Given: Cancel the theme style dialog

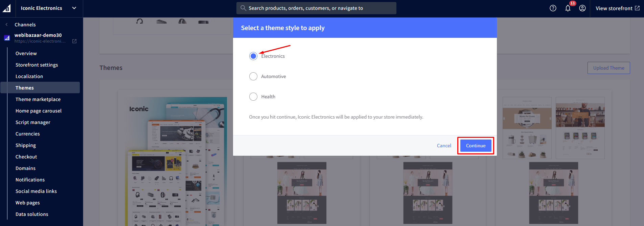Looking at the screenshot, I should [x=444, y=146].
